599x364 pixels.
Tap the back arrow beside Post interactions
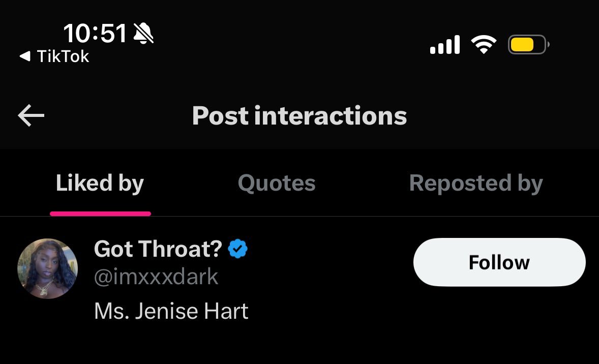coord(31,115)
